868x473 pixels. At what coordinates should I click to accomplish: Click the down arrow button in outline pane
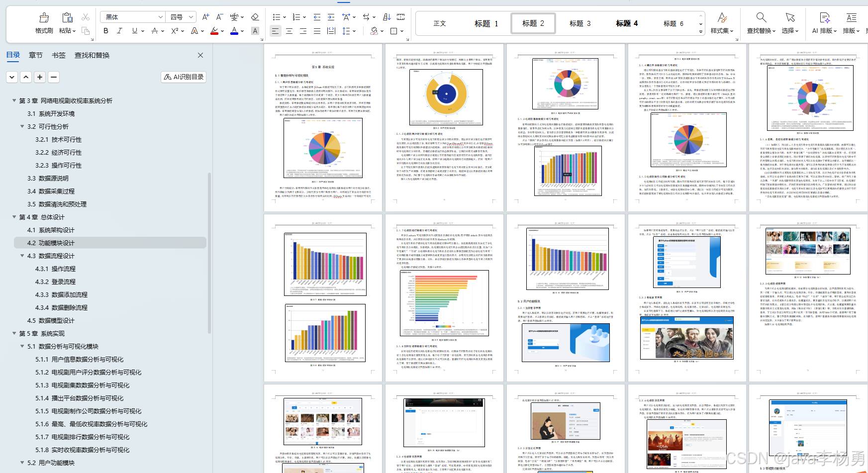point(12,77)
